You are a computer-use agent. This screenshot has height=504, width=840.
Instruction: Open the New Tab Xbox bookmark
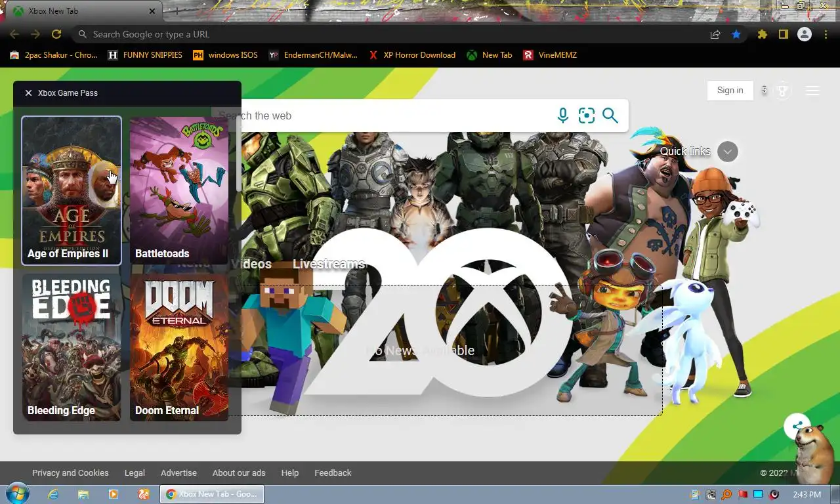coord(490,55)
